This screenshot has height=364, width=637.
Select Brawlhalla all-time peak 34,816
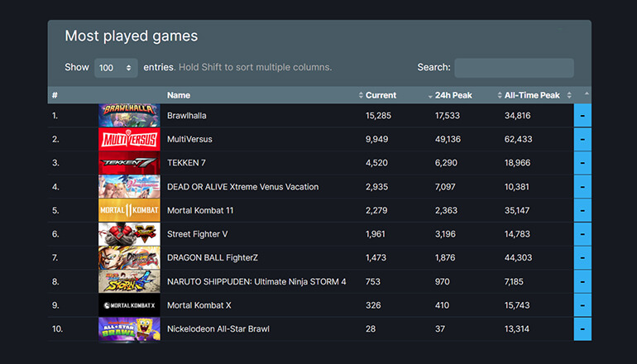pos(517,116)
